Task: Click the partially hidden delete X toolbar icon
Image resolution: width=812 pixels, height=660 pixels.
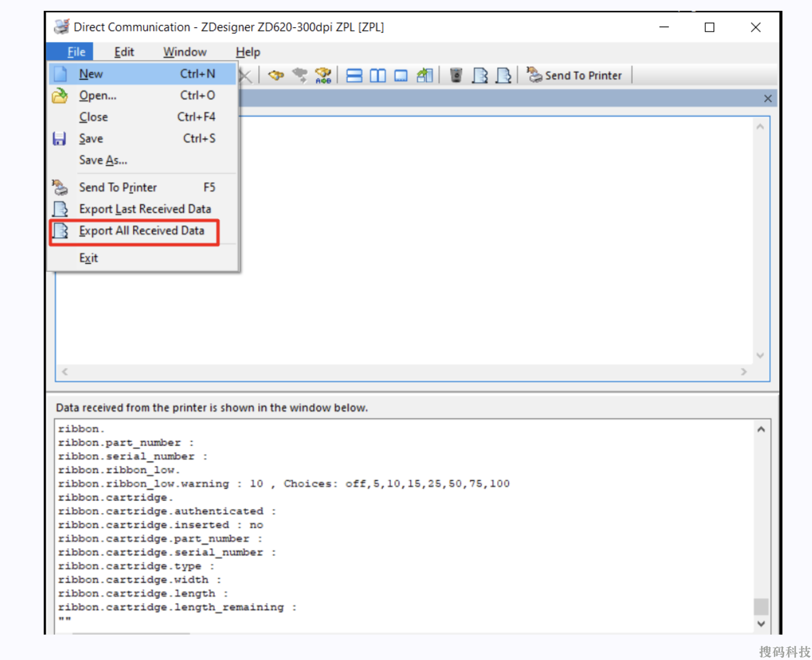Action: coord(246,76)
